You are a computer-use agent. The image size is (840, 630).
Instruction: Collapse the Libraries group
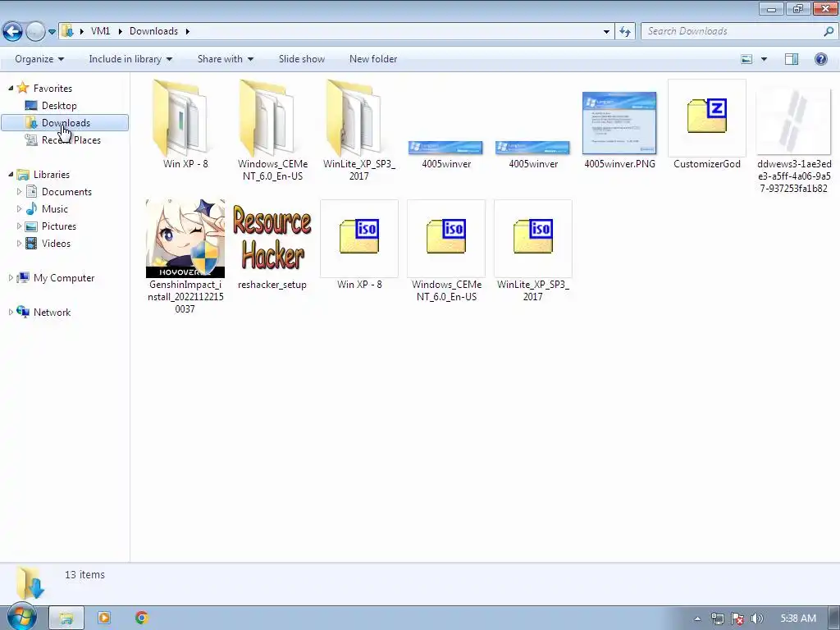(11, 174)
